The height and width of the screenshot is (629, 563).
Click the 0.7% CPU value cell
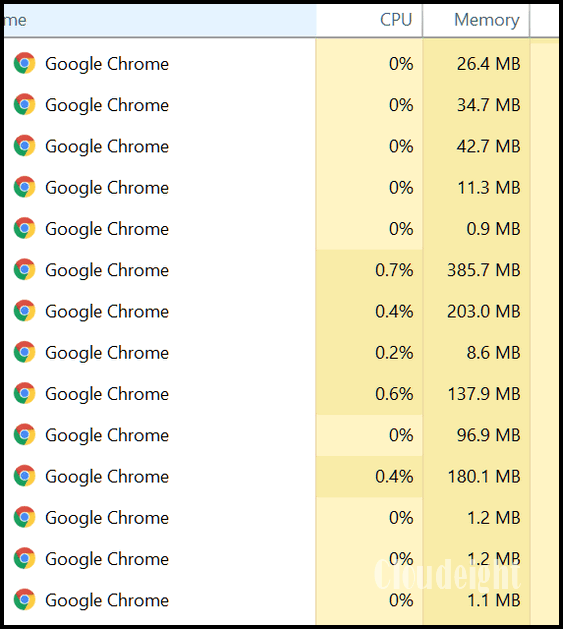click(369, 270)
